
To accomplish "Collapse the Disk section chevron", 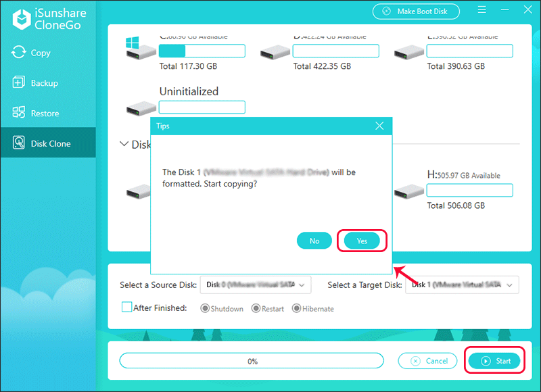I will tap(124, 144).
